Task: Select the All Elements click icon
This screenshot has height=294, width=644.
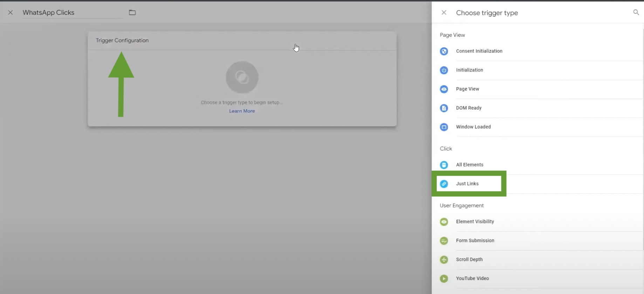Action: pos(444,165)
